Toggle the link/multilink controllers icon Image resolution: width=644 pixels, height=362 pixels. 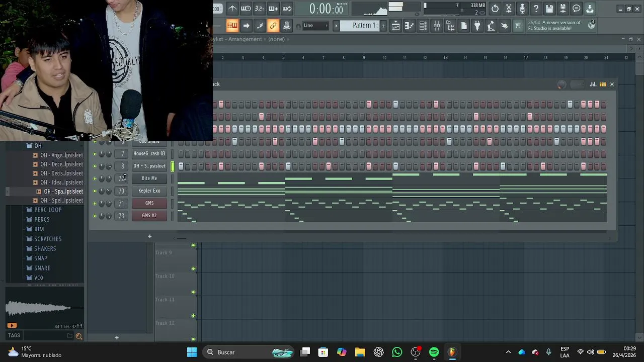tap(273, 26)
